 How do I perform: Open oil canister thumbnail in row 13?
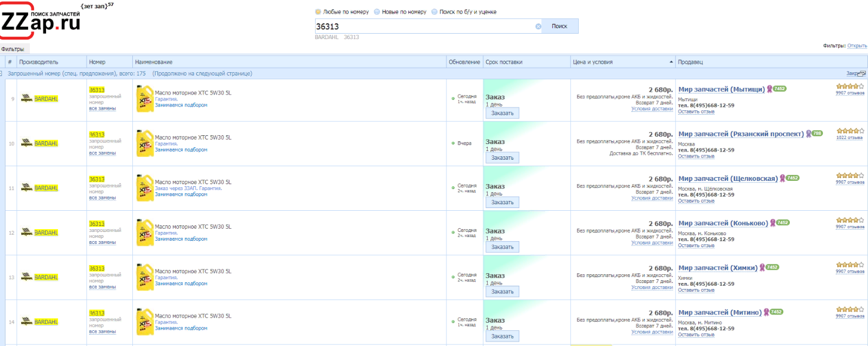(x=145, y=277)
